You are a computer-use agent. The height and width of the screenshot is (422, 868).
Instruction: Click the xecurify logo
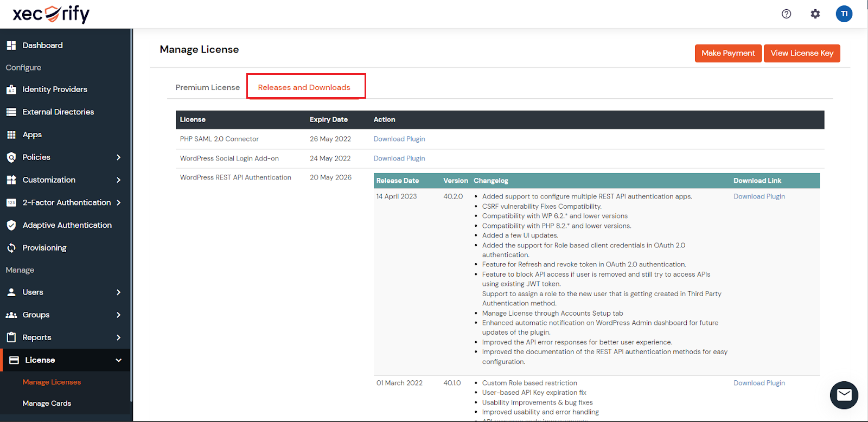tap(51, 14)
